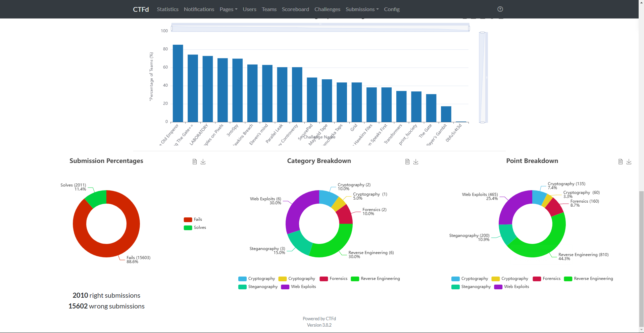
Task: Hide Forensics series in Category Breakdown legend
Action: pyautogui.click(x=334, y=279)
